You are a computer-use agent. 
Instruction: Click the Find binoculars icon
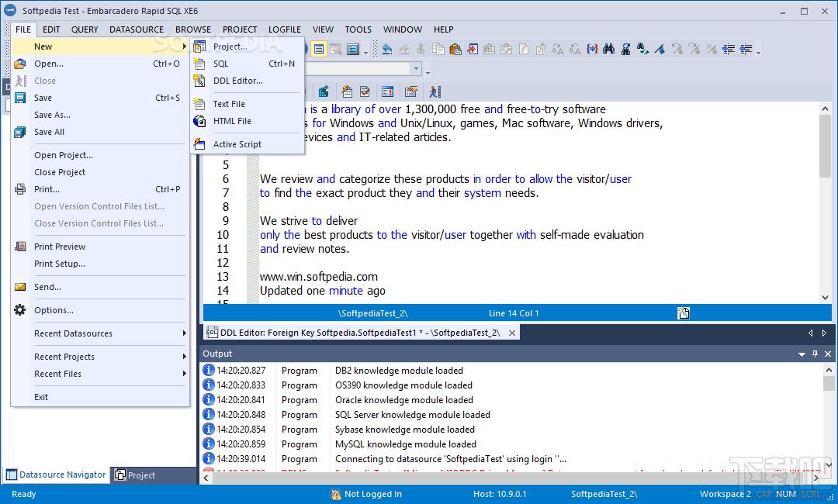(x=609, y=49)
